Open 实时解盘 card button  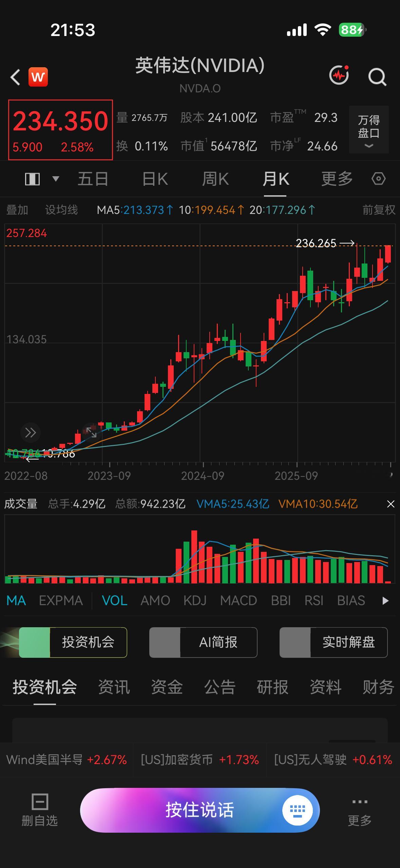click(334, 642)
